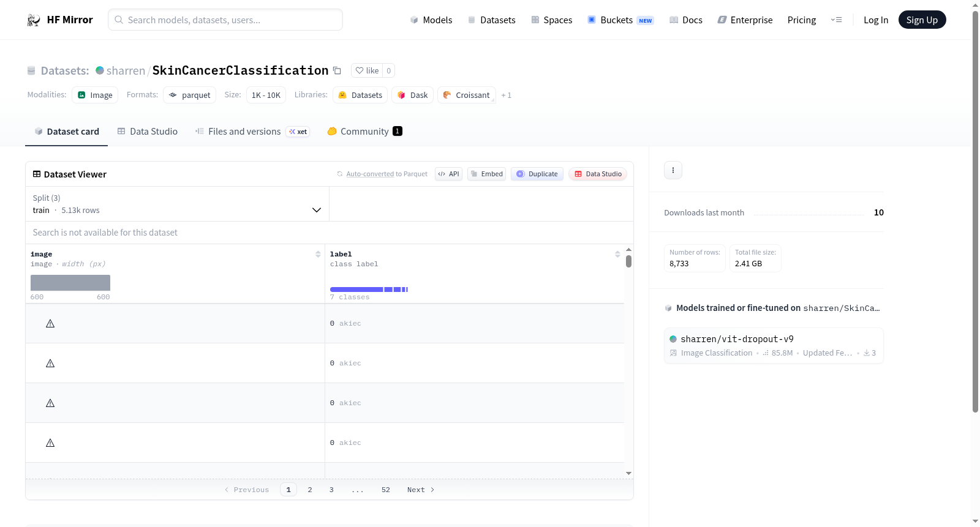Screen dimensions: 980x527
Task: Go to the Pricing page
Action: 802,20
